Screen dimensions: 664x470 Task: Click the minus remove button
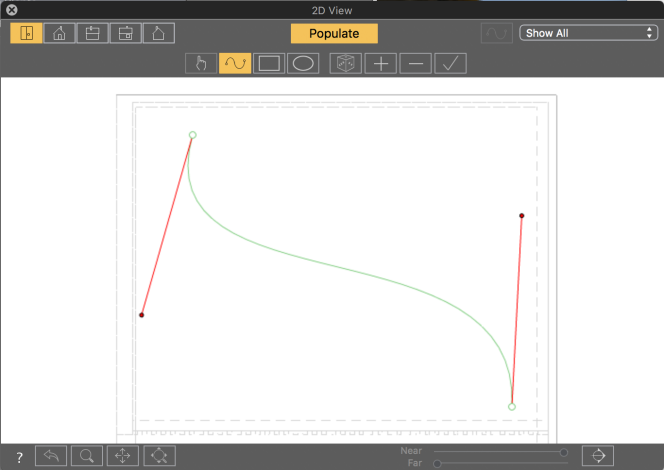click(415, 64)
